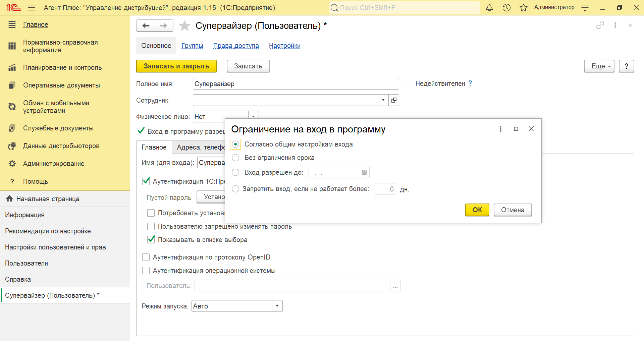The width and height of the screenshot is (644, 341).
Task: Click the Служебные документы icon
Action: pyautogui.click(x=12, y=128)
